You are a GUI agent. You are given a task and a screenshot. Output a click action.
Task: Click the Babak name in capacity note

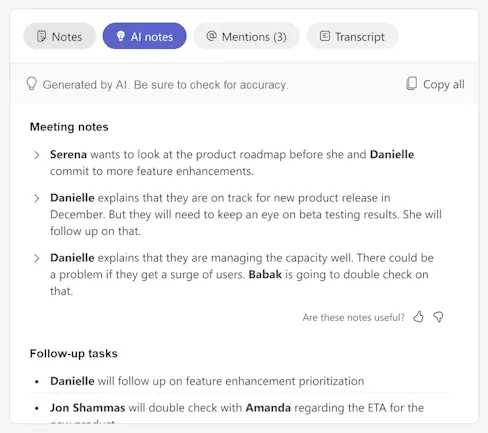[265, 274]
